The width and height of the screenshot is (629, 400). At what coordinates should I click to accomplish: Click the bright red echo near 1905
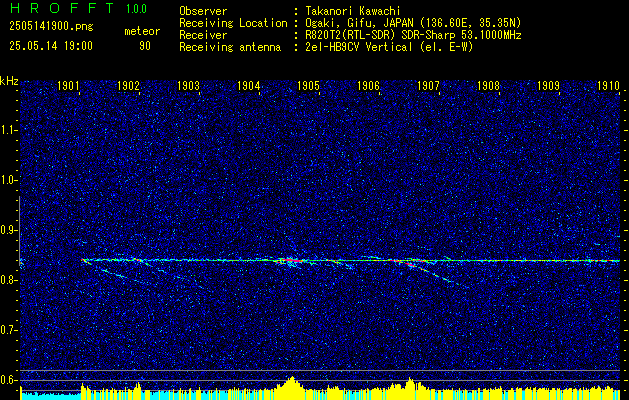292,261
